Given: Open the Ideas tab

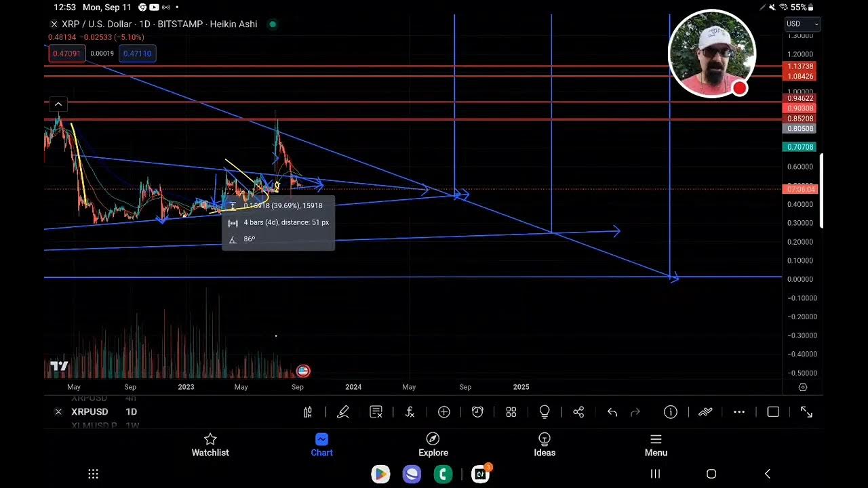Looking at the screenshot, I should tap(545, 445).
